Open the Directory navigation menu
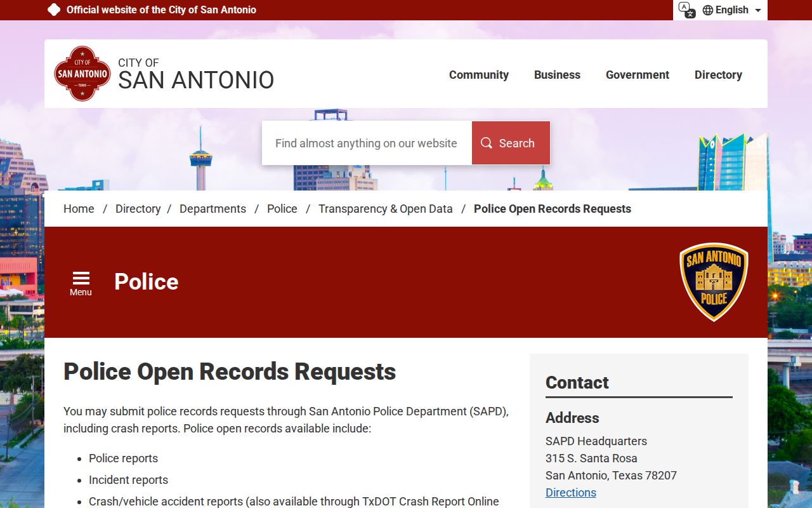Viewport: 812px width, 508px height. (x=718, y=74)
